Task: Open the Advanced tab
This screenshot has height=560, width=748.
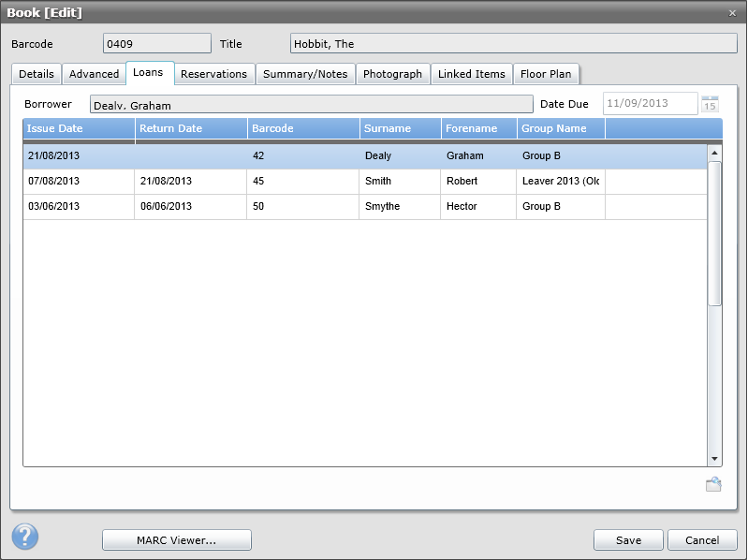Action: [94, 74]
